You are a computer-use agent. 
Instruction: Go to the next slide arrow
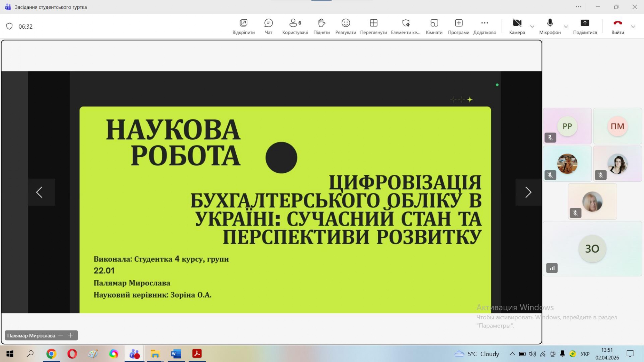coord(528,192)
